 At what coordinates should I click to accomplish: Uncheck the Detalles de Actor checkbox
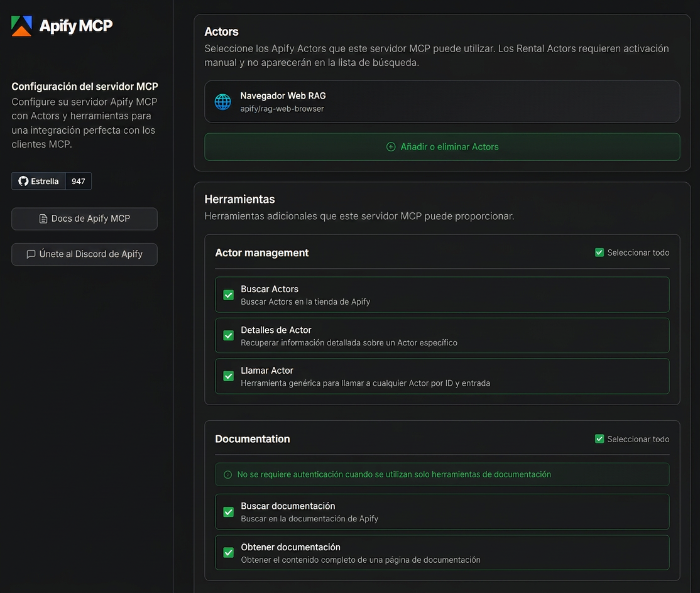(x=229, y=335)
